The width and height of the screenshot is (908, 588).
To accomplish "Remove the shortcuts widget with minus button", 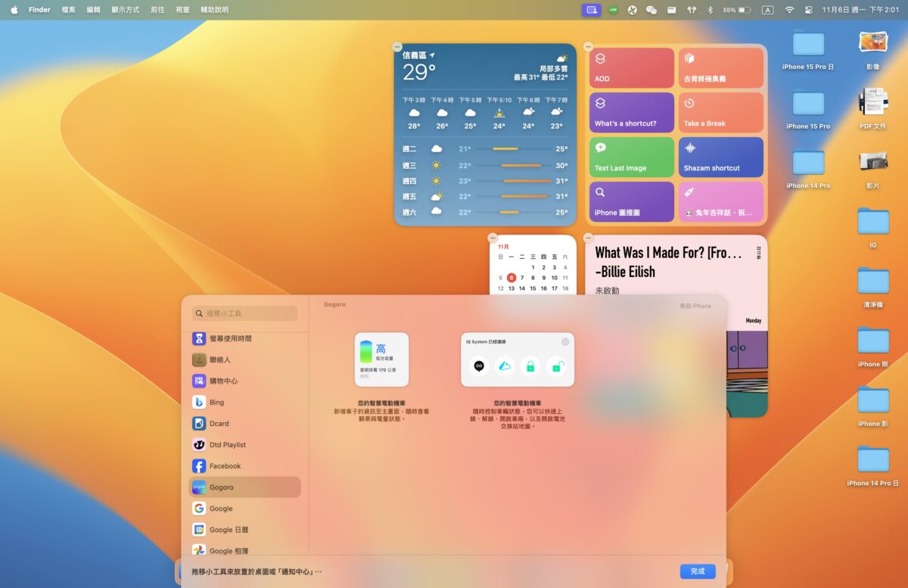I will (588, 47).
